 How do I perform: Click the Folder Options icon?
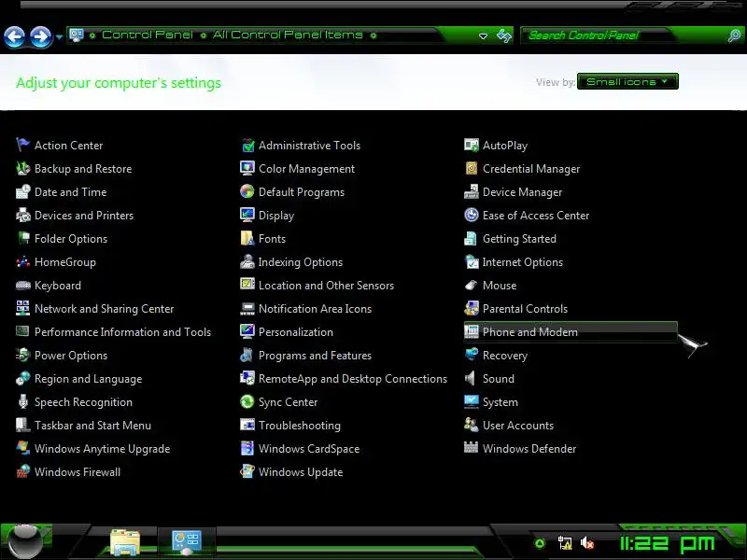click(x=22, y=238)
